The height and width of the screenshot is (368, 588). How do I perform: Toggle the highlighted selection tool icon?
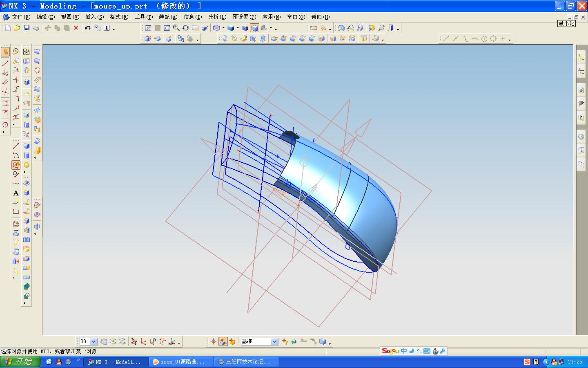point(5,52)
